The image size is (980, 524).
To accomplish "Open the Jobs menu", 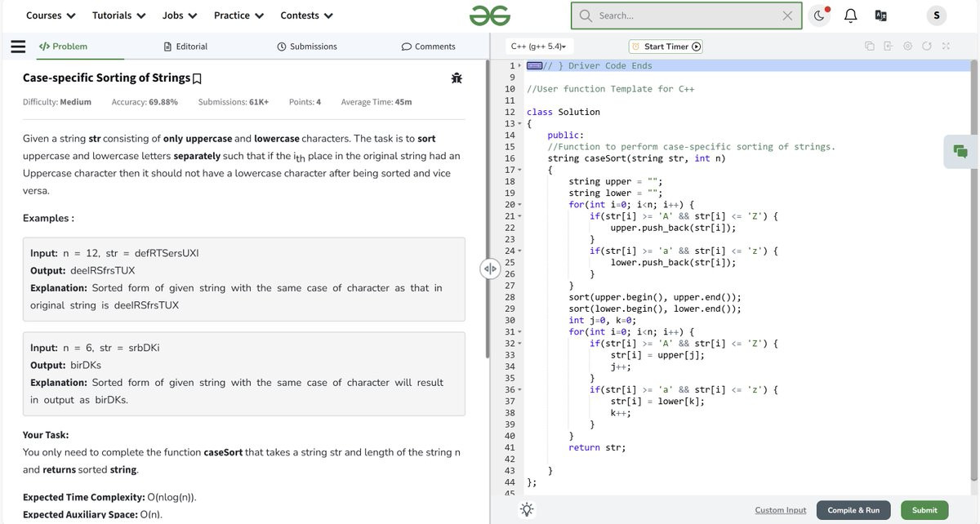I will [180, 16].
